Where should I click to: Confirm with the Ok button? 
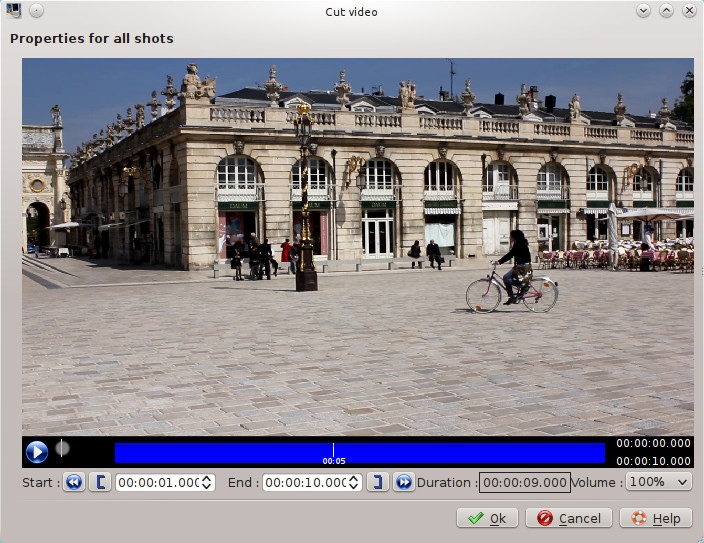pyautogui.click(x=487, y=518)
